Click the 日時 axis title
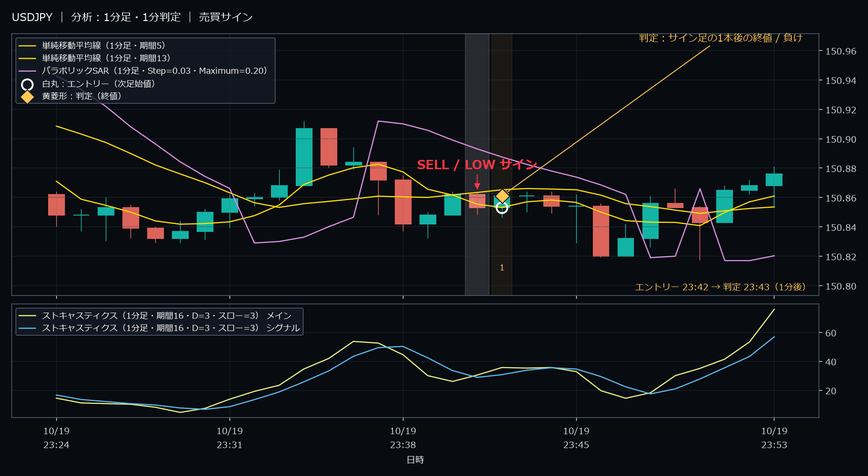Image resolution: width=868 pixels, height=476 pixels. point(415,460)
